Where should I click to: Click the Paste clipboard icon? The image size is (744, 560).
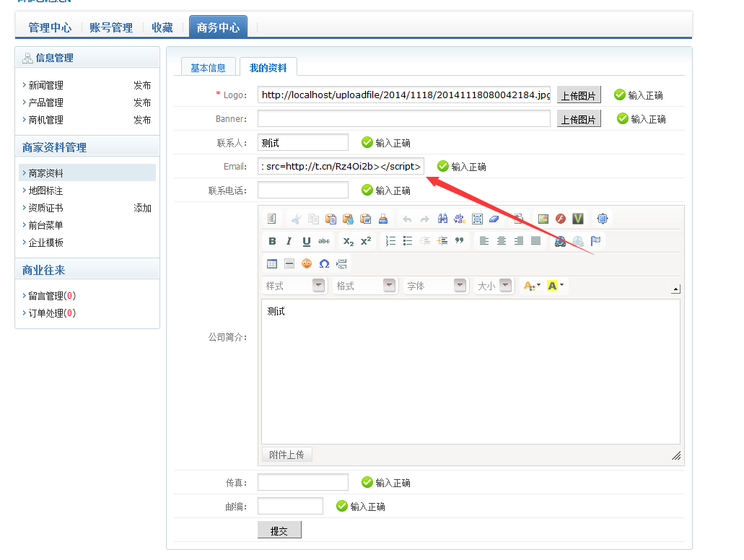[x=331, y=219]
